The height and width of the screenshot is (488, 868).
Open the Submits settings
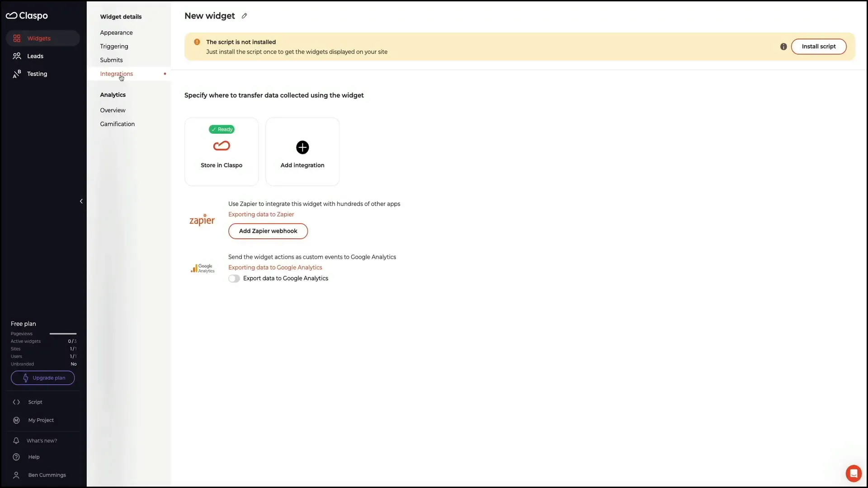coord(111,60)
